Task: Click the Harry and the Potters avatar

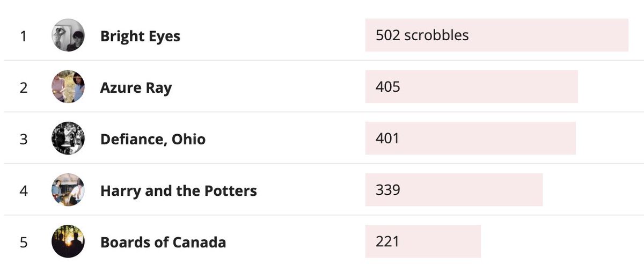Action: [68, 190]
